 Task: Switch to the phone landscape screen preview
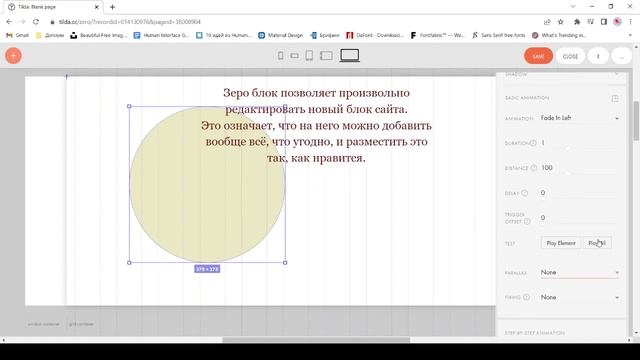[294, 56]
